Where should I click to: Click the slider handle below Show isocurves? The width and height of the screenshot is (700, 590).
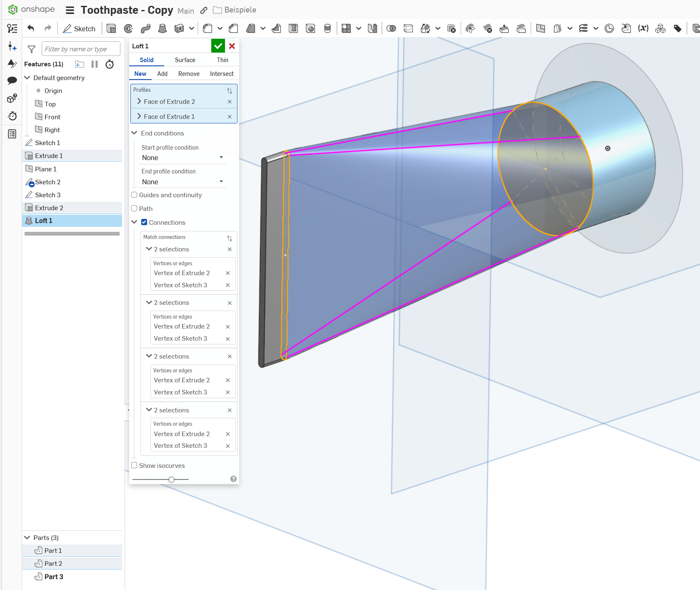tap(171, 480)
